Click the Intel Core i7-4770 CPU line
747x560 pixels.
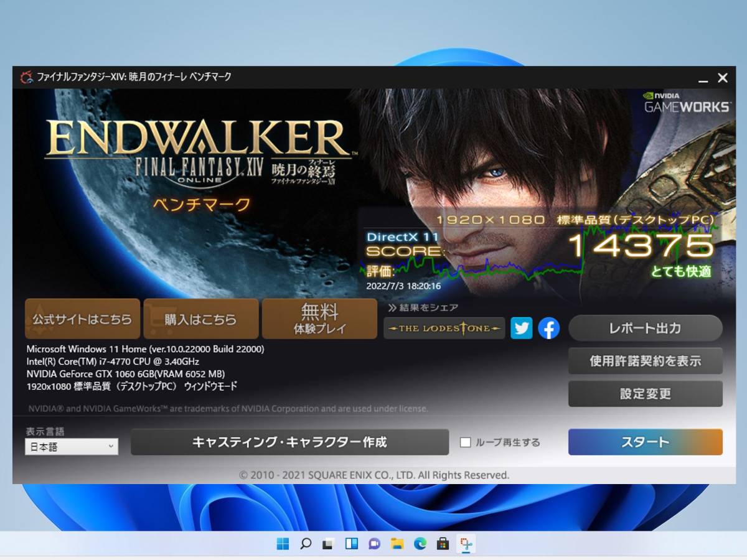113,362
